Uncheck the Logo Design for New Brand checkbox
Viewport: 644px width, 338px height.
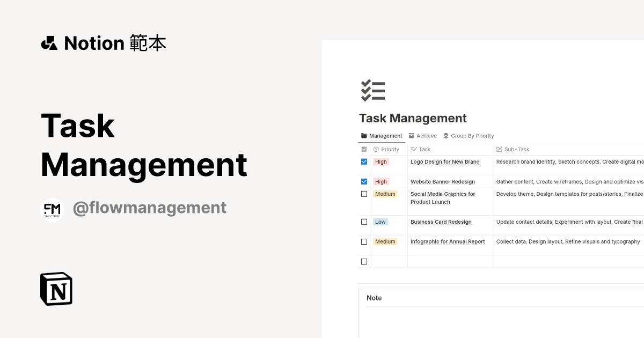coord(364,161)
